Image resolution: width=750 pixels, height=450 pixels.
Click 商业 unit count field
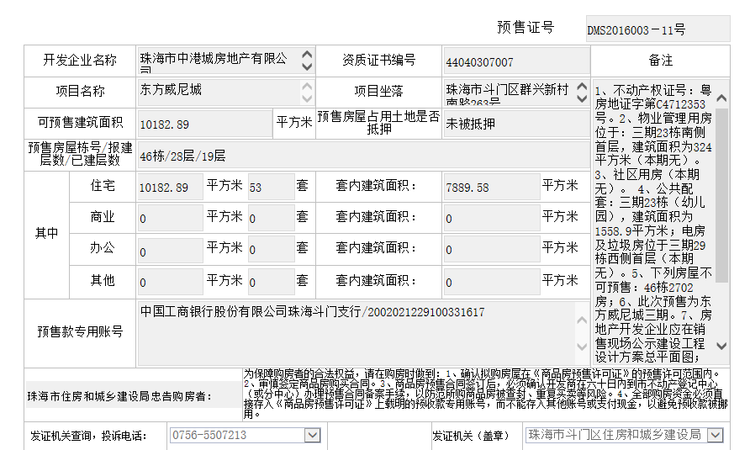tap(271, 218)
